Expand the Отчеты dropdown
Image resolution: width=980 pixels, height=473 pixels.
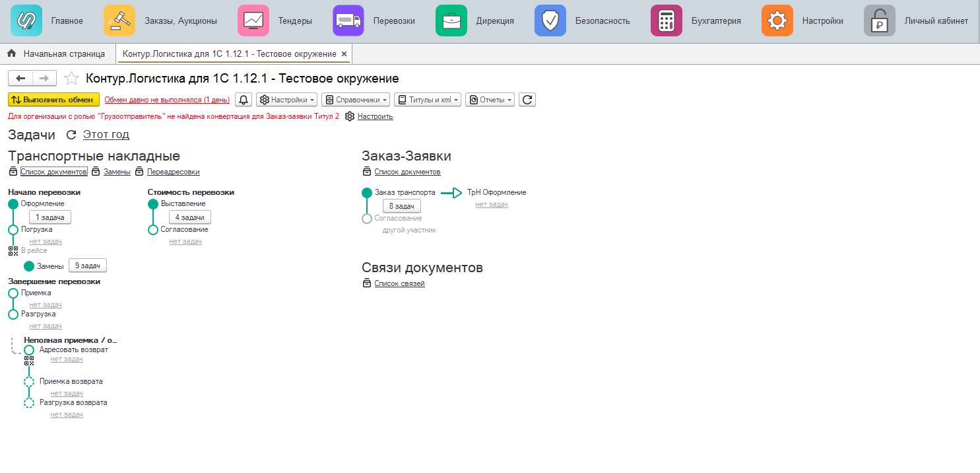(490, 100)
